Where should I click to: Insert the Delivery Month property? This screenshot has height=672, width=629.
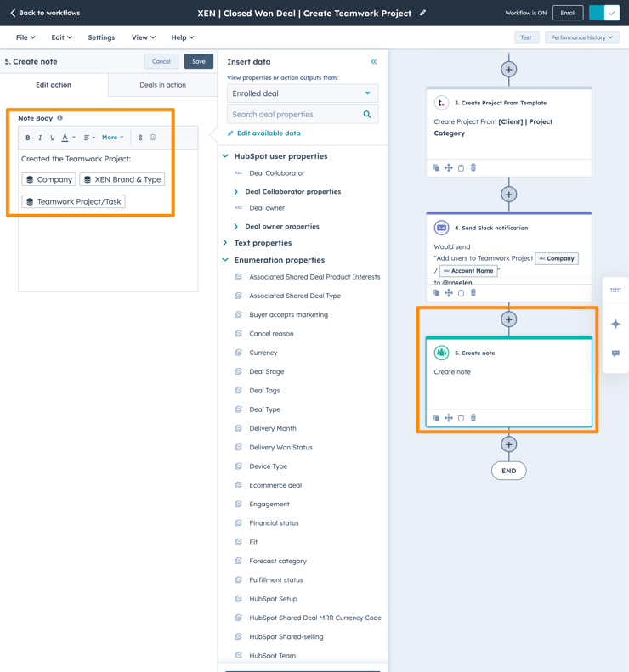pyautogui.click(x=273, y=428)
